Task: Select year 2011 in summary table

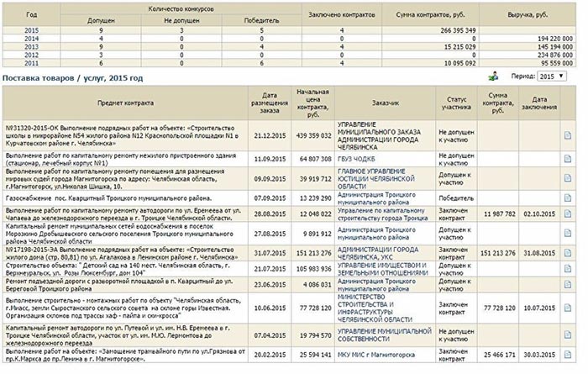Action: [32, 63]
